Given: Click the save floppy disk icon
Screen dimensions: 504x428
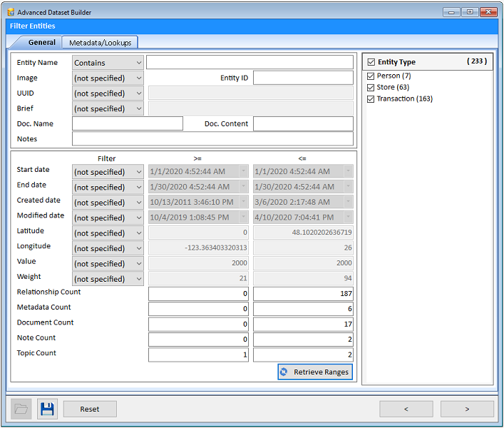Looking at the screenshot, I should click(x=47, y=409).
